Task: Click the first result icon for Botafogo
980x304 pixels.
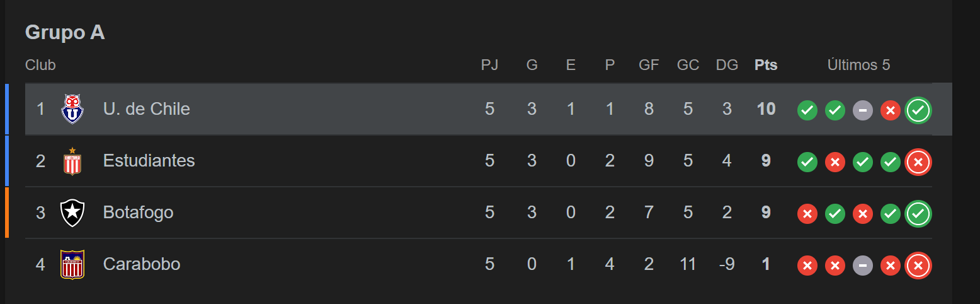Action: tap(807, 214)
